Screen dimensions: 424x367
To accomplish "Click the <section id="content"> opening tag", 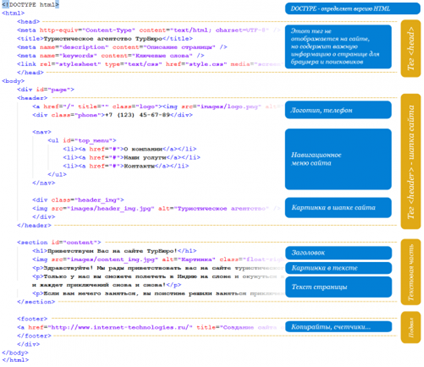I will pyautogui.click(x=59, y=242).
